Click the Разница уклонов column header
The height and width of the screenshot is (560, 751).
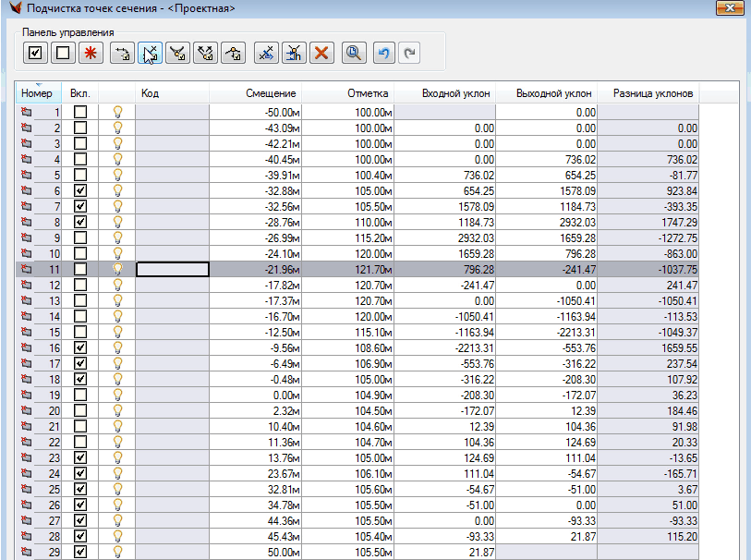click(647, 93)
